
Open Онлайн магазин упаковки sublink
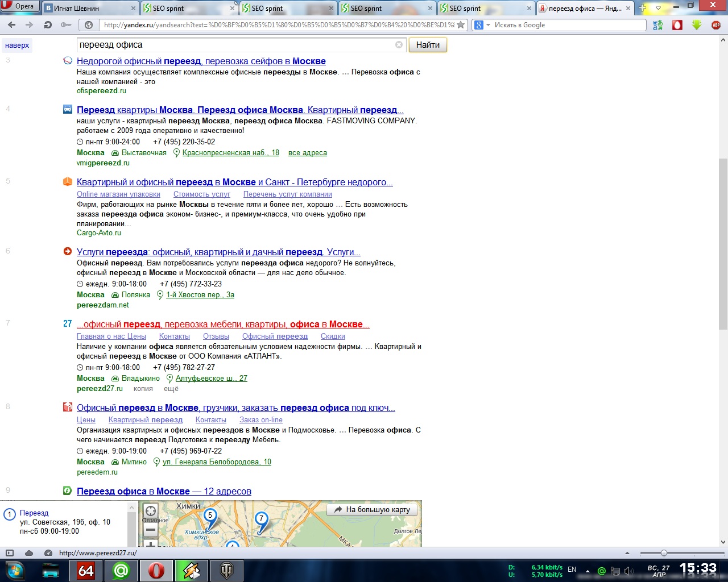click(118, 194)
